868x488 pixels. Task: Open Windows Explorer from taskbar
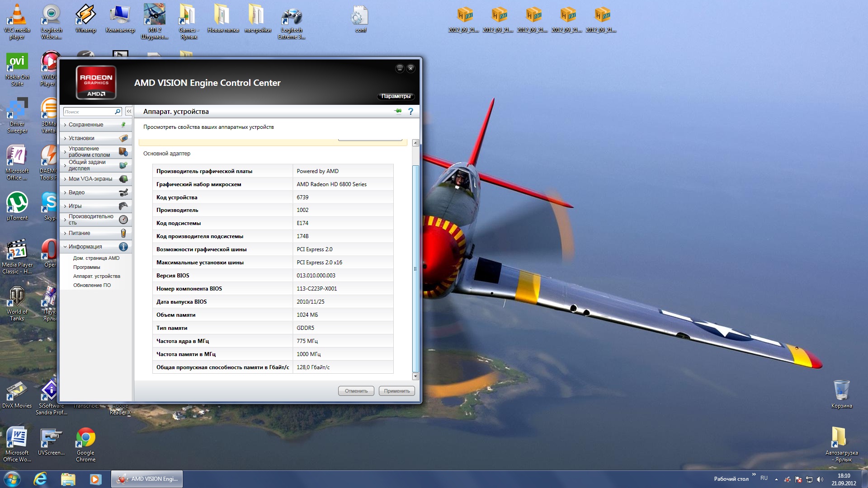click(68, 479)
